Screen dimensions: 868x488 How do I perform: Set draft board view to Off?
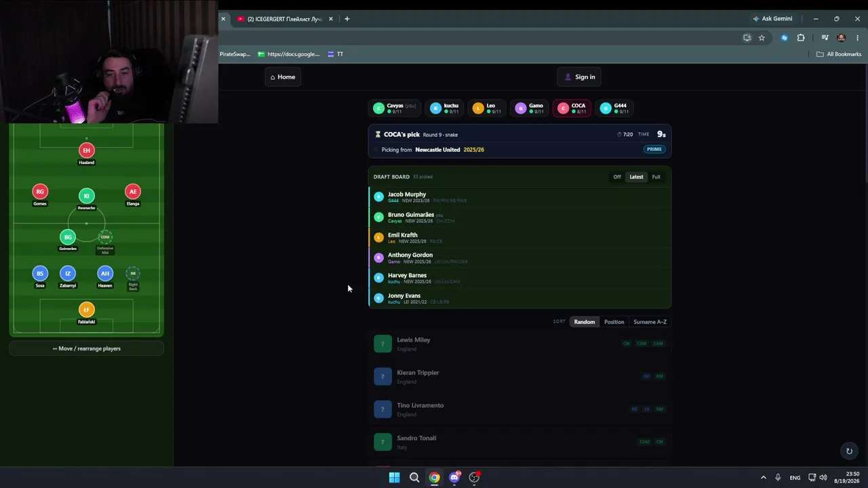tap(617, 177)
